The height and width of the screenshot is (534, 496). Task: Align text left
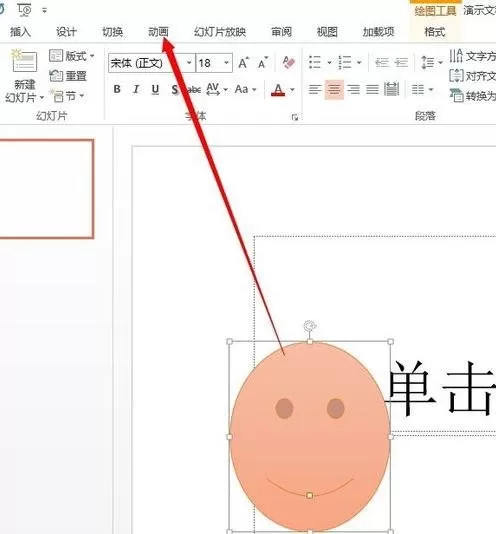click(315, 90)
